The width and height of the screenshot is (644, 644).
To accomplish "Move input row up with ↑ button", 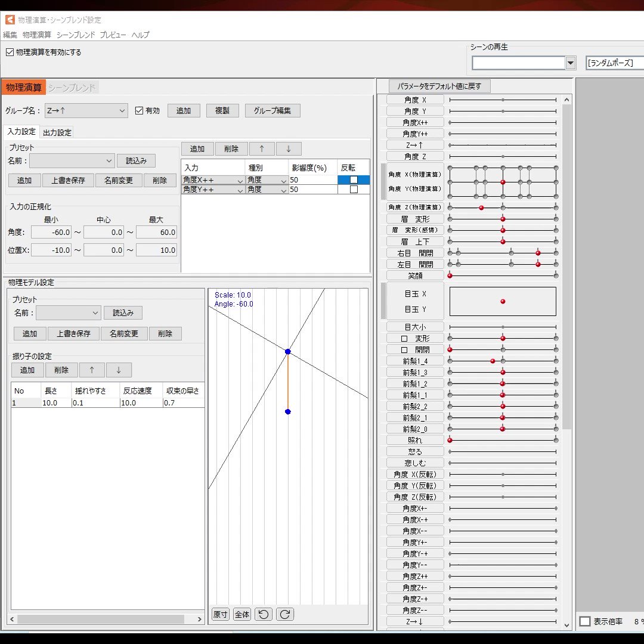I will tap(262, 148).
